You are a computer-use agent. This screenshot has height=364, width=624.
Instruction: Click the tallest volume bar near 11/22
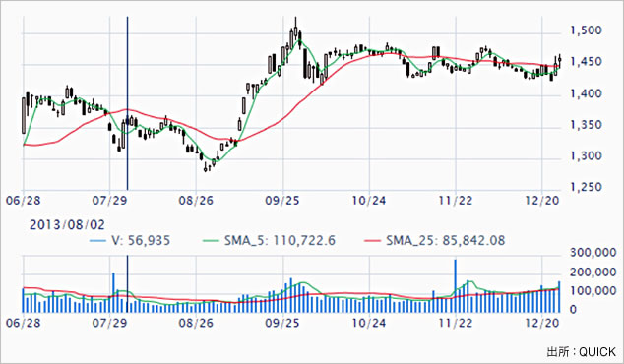pos(456,285)
